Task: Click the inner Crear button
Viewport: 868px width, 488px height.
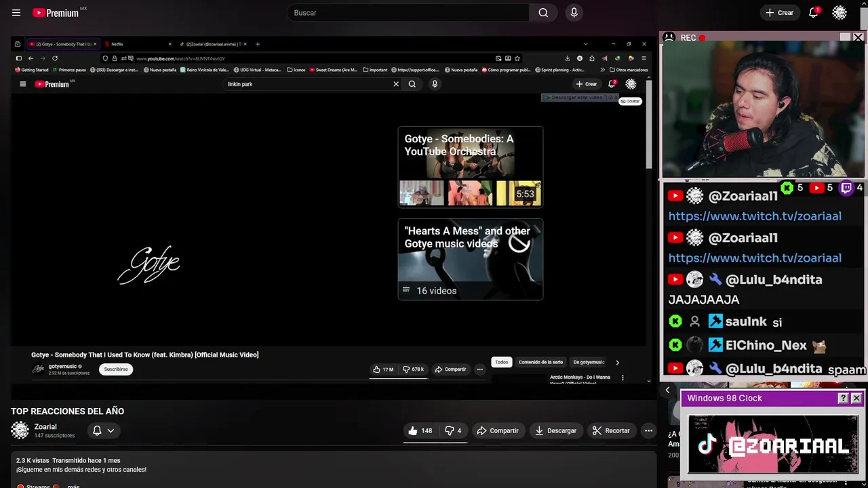Action: [x=587, y=84]
